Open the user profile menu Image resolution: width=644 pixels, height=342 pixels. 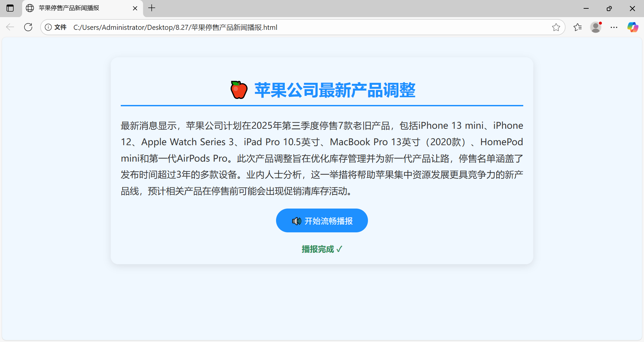[x=596, y=27]
